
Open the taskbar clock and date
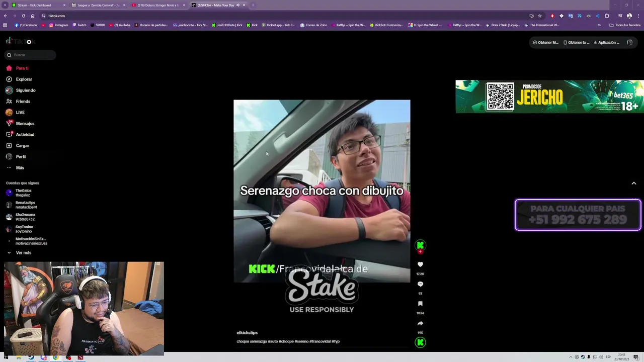click(622, 357)
